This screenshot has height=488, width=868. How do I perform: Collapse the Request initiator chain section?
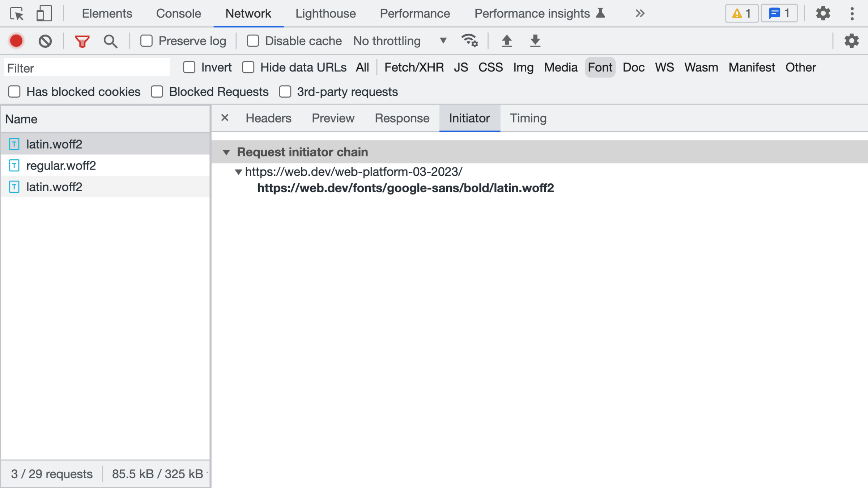[x=226, y=152]
